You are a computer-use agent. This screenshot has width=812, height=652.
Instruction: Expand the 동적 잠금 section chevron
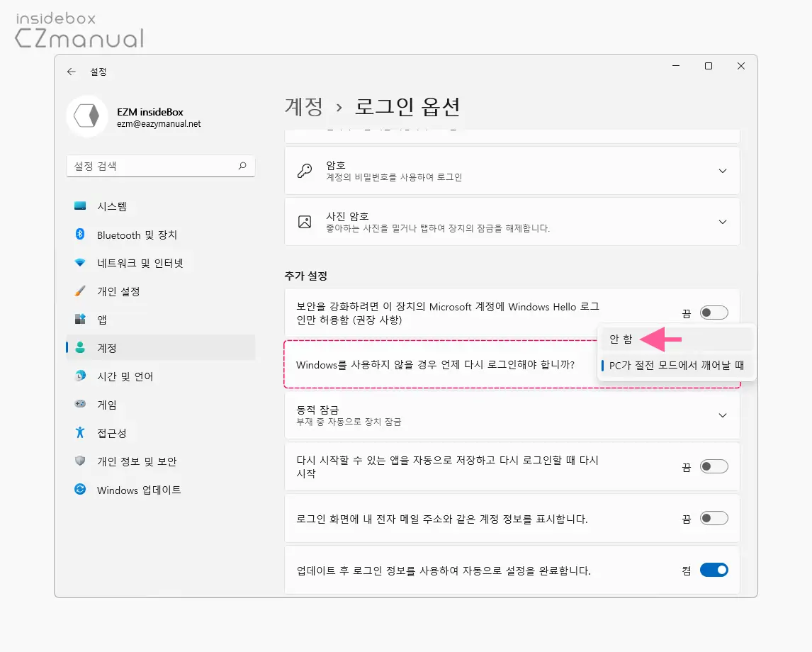click(723, 415)
